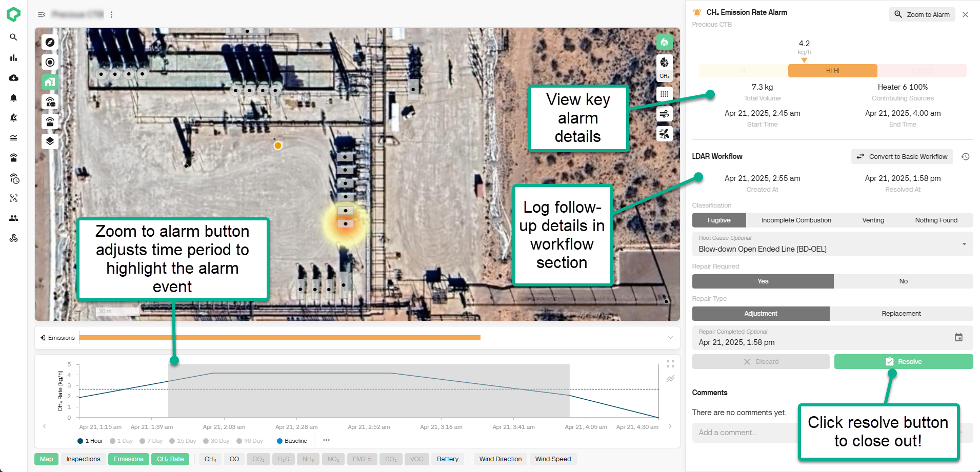Switch to the Inspections tab
This screenshot has width=980, height=472.
tap(83, 459)
